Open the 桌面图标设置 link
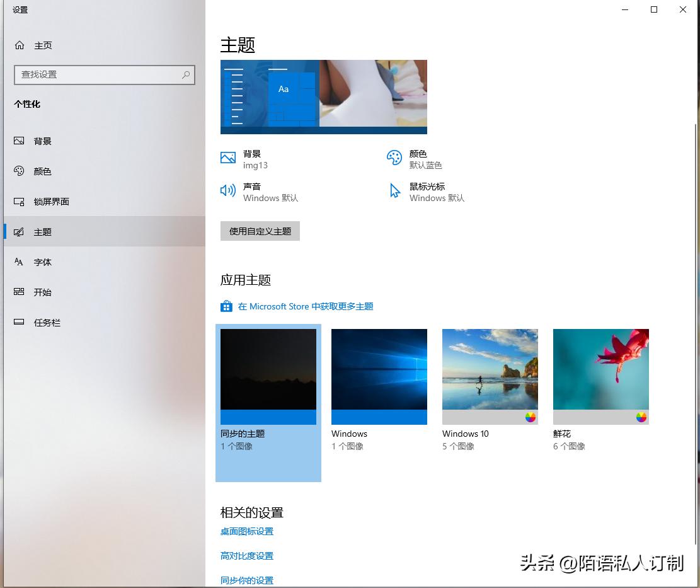700x588 pixels. tap(247, 531)
